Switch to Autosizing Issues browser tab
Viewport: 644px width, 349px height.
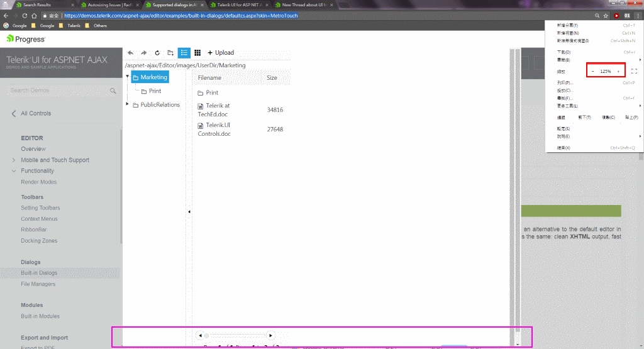point(109,5)
